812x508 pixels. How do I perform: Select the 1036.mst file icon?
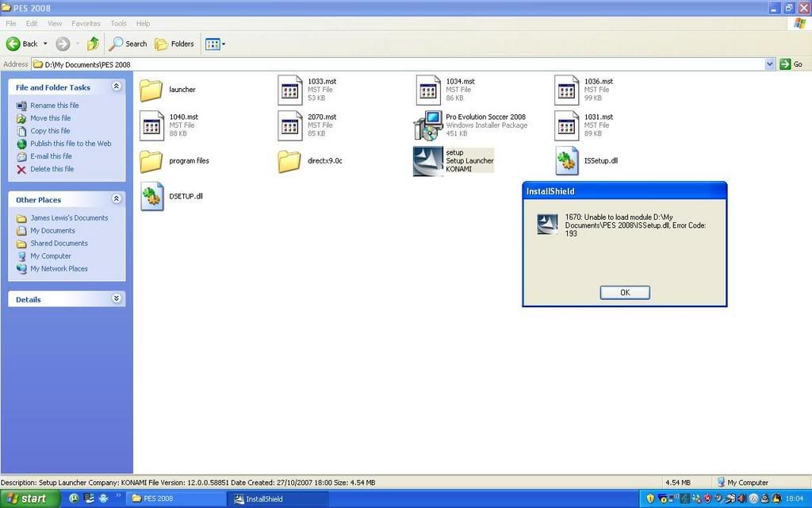(x=566, y=90)
